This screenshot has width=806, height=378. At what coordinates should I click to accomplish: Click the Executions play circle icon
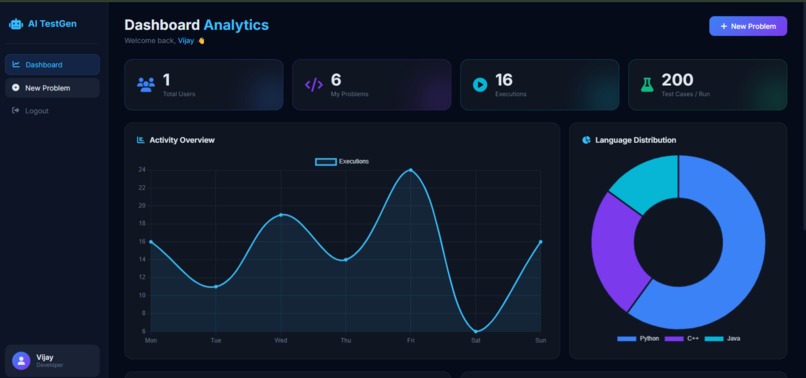[x=480, y=84]
